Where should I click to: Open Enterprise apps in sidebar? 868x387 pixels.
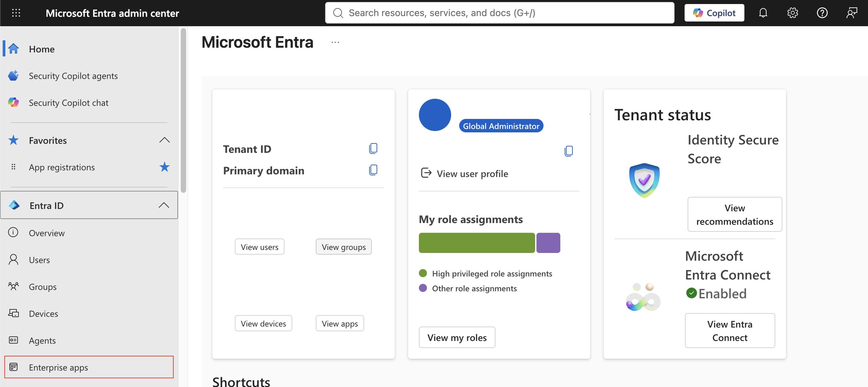[89, 367]
